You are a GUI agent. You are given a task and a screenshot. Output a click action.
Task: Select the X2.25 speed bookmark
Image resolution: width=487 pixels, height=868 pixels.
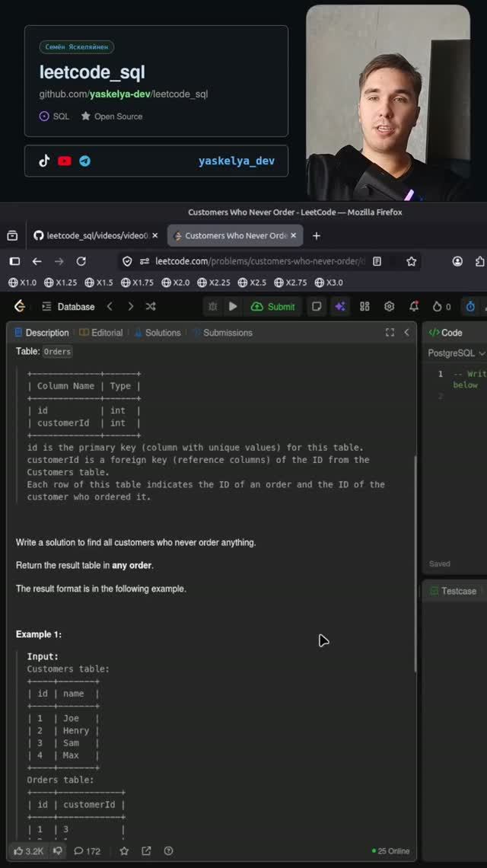214,282
